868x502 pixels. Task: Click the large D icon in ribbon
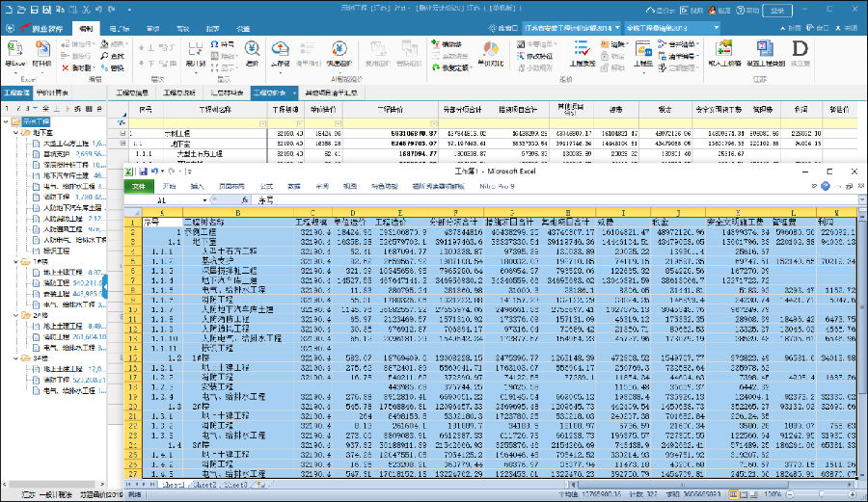click(x=800, y=49)
